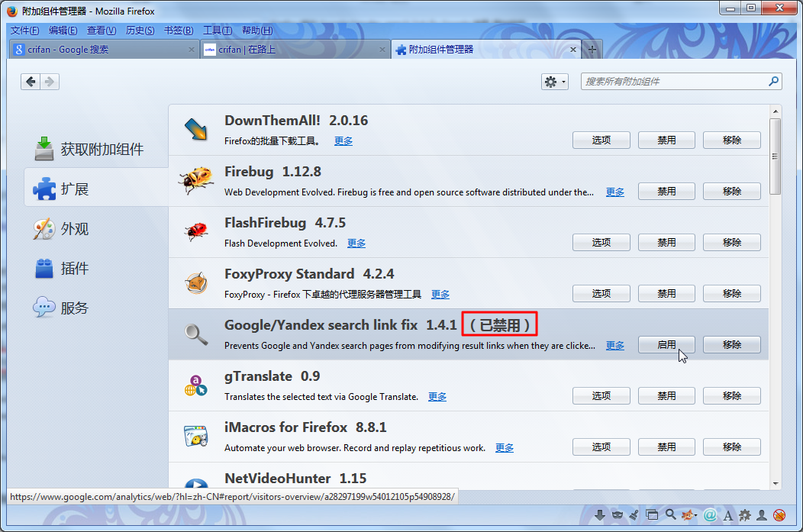Image resolution: width=803 pixels, height=532 pixels.
Task: Open the Bookmarks (书签) menu
Action: click(179, 31)
